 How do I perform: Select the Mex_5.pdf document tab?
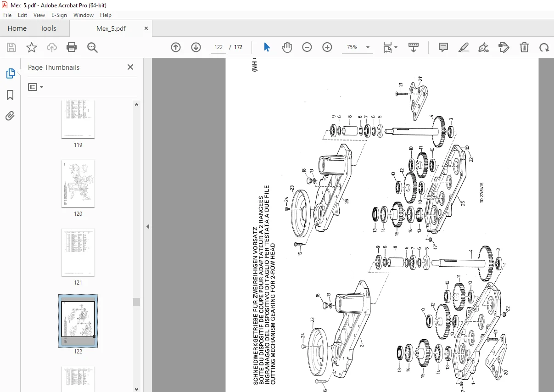111,28
